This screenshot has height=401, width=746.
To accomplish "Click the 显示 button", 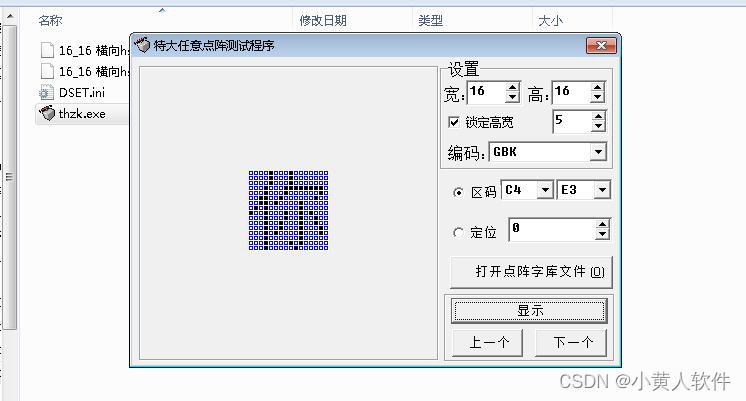I will [530, 311].
